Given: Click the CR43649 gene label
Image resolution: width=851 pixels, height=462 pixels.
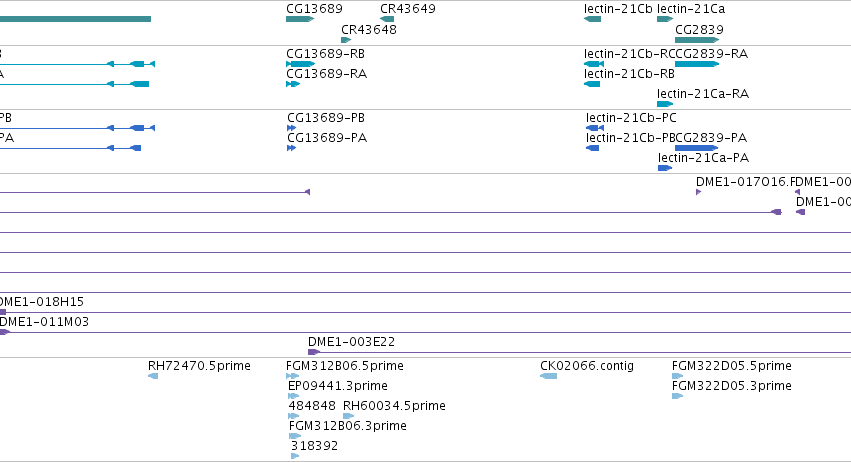Looking at the screenshot, I should [408, 9].
